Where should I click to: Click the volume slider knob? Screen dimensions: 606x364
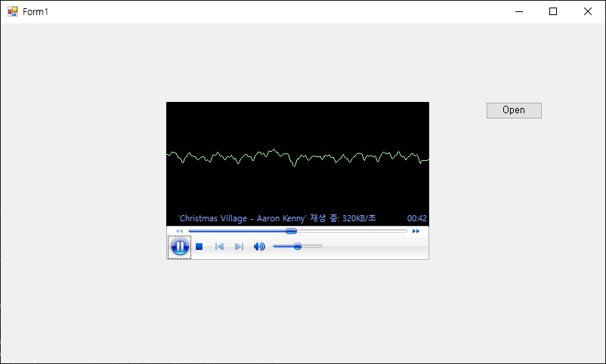[298, 246]
